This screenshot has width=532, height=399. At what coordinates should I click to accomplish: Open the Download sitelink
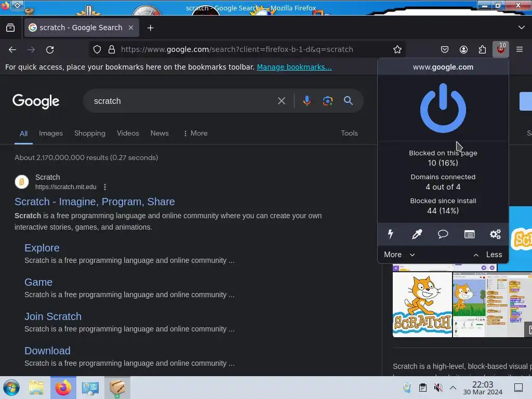(x=47, y=351)
